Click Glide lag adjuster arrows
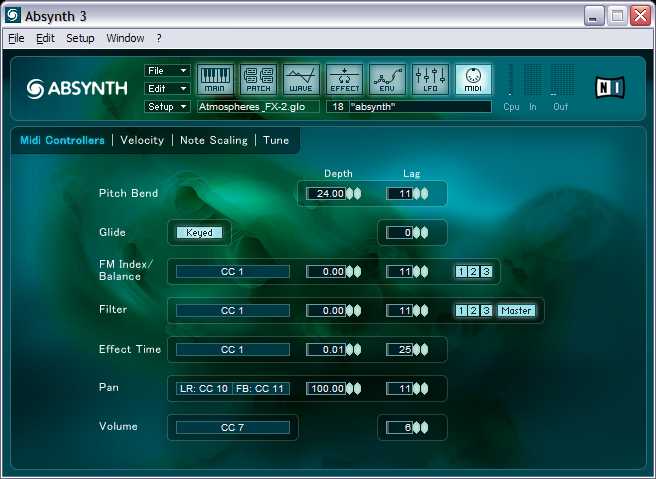Screen dimensions: 656x479 coord(421,233)
